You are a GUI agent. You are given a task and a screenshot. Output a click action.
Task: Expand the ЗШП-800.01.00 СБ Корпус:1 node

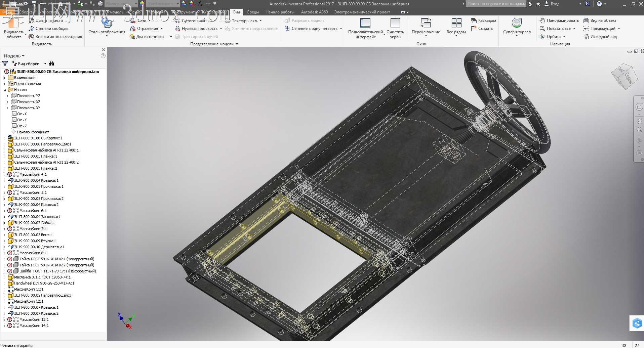[x=5, y=138]
